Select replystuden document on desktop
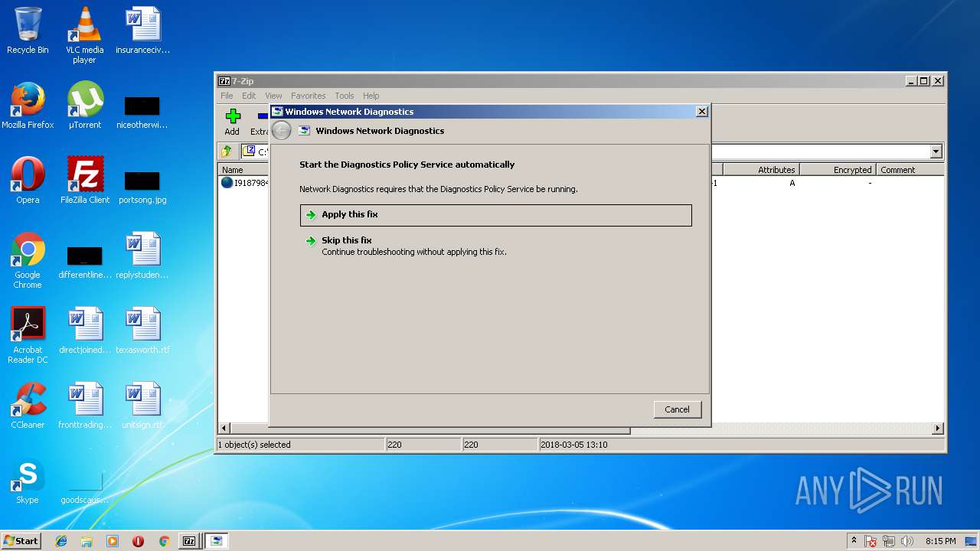 tap(142, 256)
